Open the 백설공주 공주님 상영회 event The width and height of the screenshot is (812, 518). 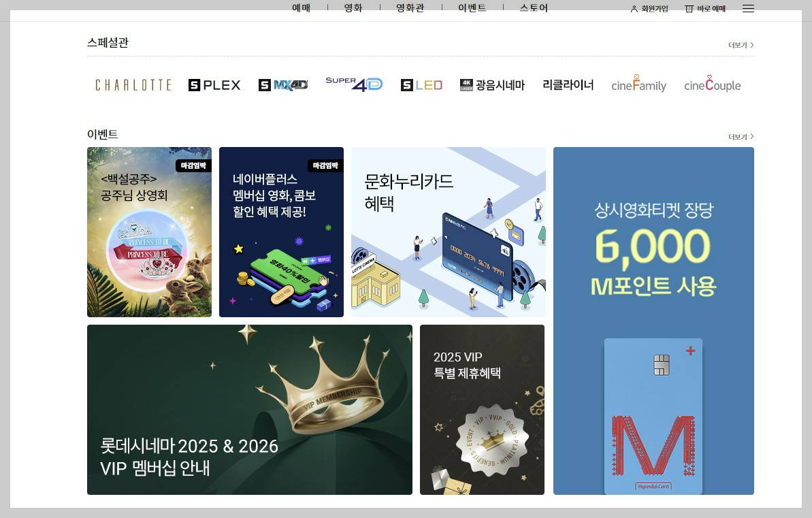point(149,232)
